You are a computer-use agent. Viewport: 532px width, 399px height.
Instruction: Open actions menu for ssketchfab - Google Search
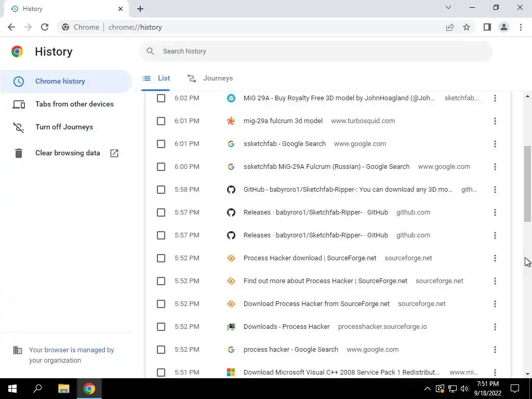pyautogui.click(x=495, y=144)
